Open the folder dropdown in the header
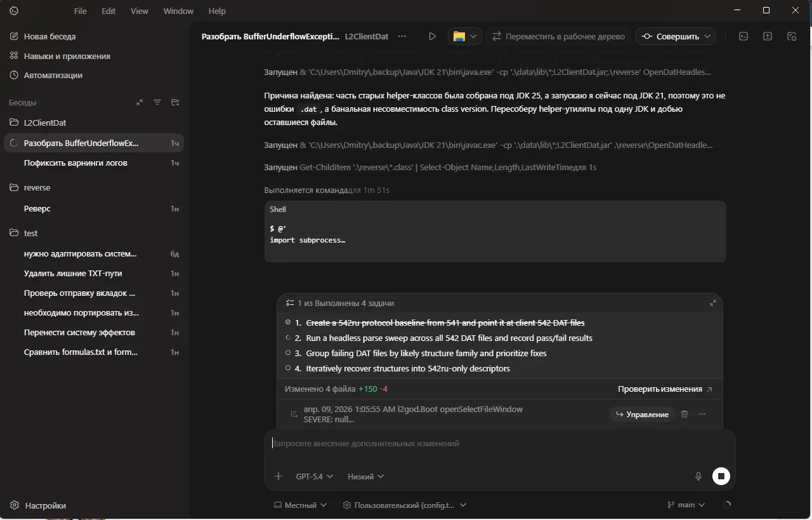The height and width of the screenshot is (520, 812). tap(465, 37)
